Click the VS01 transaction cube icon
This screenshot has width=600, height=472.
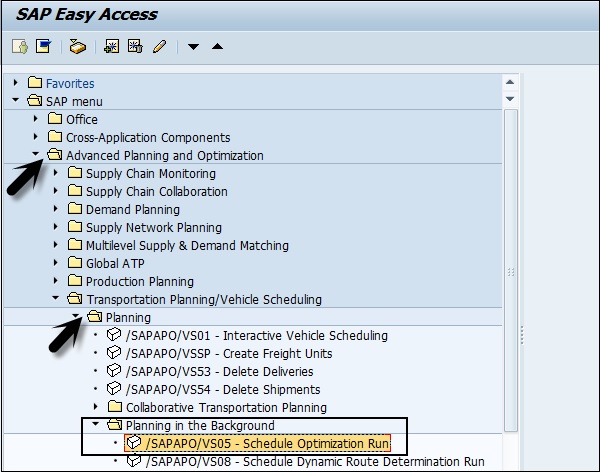pyautogui.click(x=114, y=335)
